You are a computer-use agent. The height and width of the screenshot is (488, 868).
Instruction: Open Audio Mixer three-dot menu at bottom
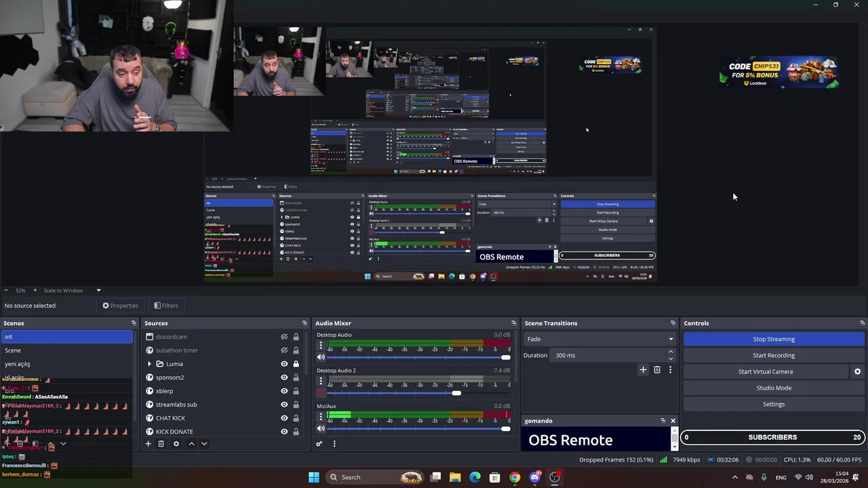pyautogui.click(x=334, y=444)
